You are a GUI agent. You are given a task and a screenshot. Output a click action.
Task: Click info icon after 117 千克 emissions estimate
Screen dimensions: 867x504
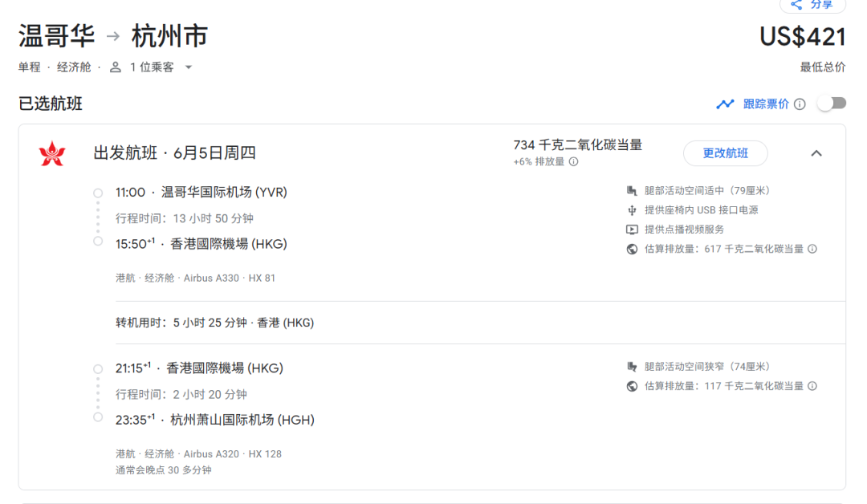[x=812, y=386]
